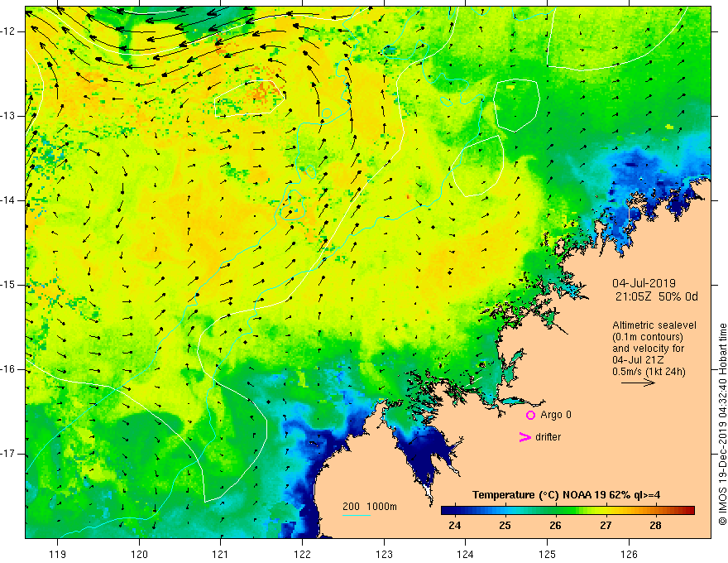Viewport: 728px width, 563px height.
Task: Click the '21:05Z 50% 0d' text
Action: tap(657, 297)
